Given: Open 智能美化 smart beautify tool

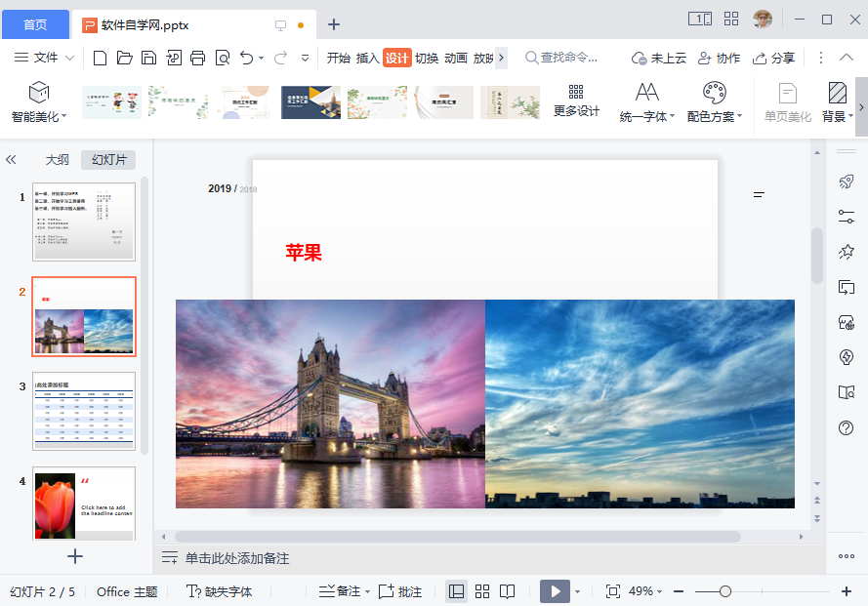Looking at the screenshot, I should (x=39, y=101).
